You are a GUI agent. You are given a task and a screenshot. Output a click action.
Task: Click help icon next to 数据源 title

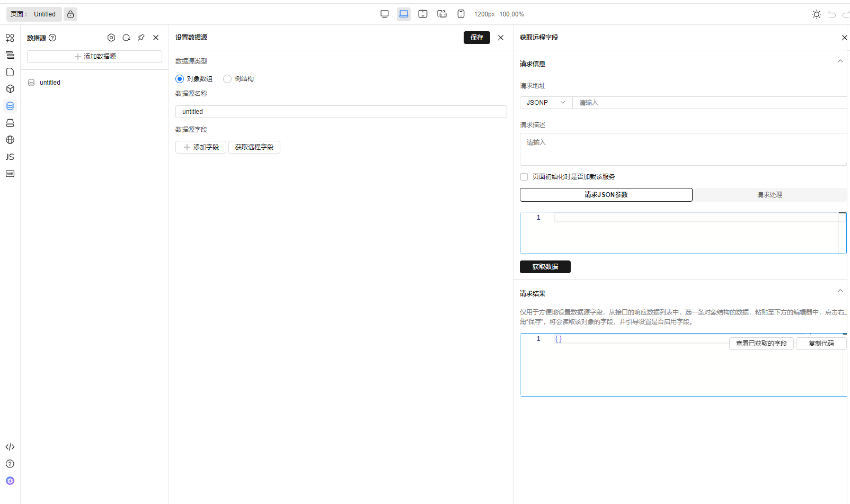coord(52,38)
